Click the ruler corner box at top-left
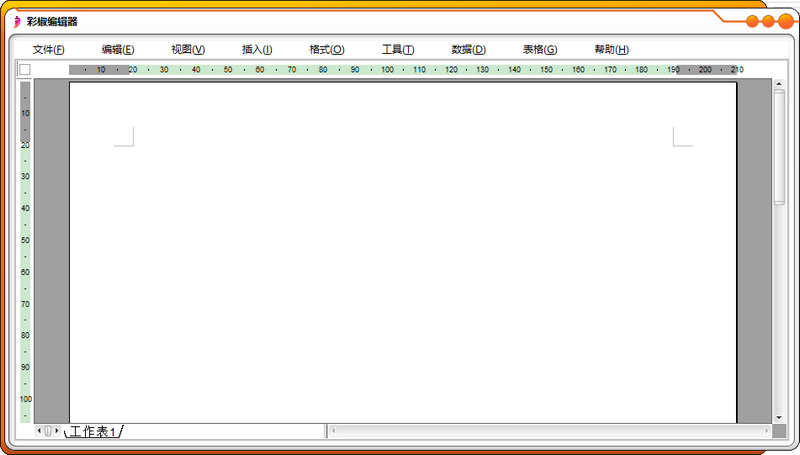Screen dimensions: 800x455 tap(24, 69)
